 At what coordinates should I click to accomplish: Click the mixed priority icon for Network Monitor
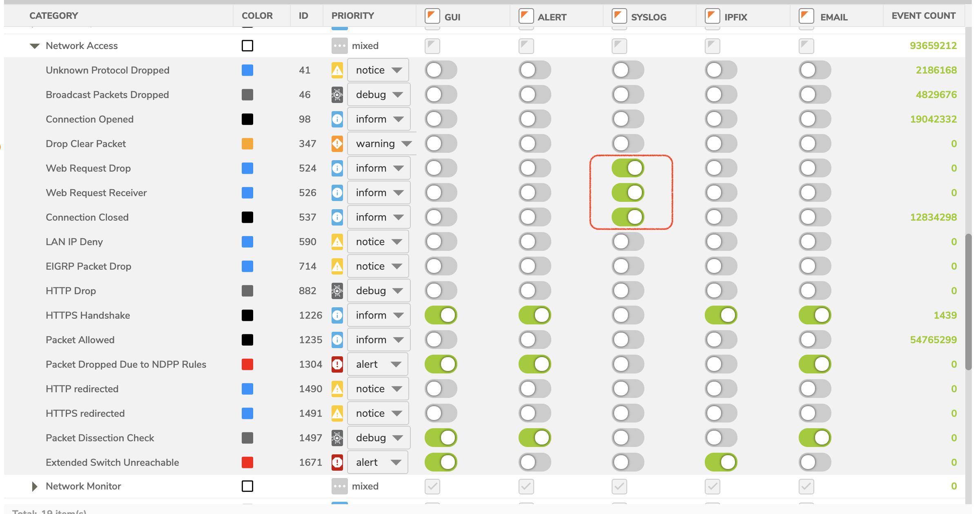(x=339, y=486)
